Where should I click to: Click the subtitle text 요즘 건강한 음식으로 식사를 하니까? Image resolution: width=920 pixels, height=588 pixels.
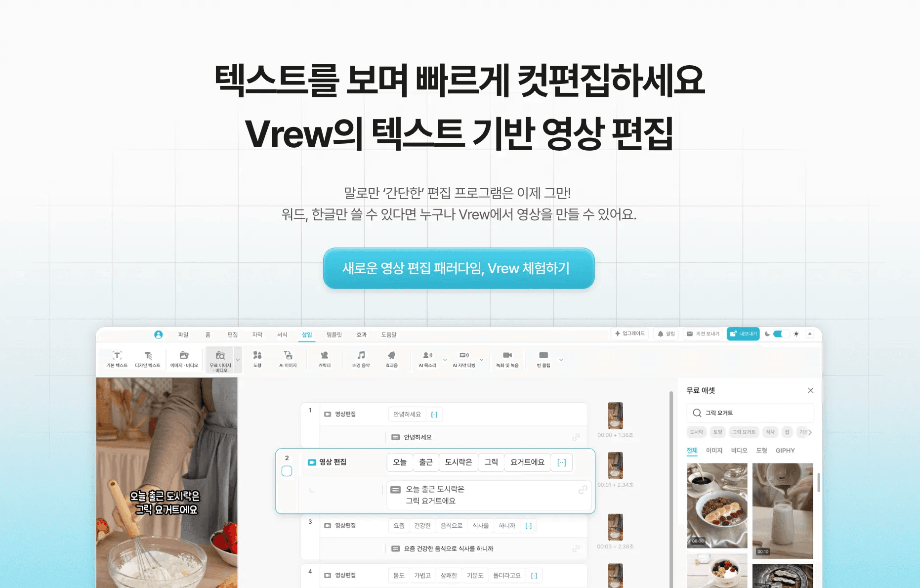[449, 548]
